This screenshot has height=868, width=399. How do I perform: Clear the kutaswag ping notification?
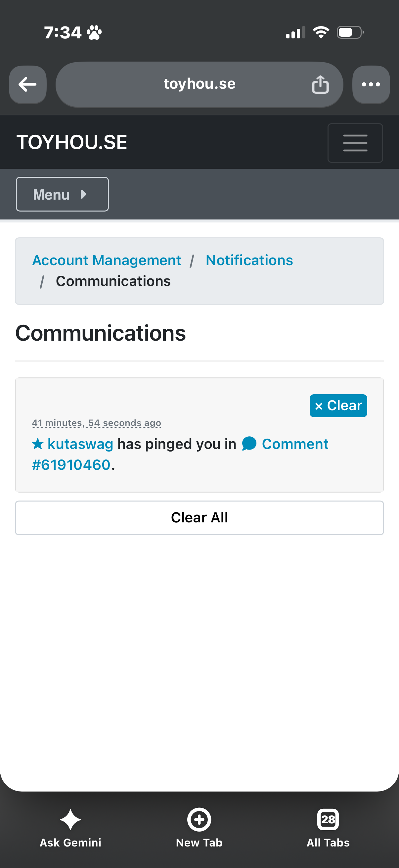pos(338,405)
